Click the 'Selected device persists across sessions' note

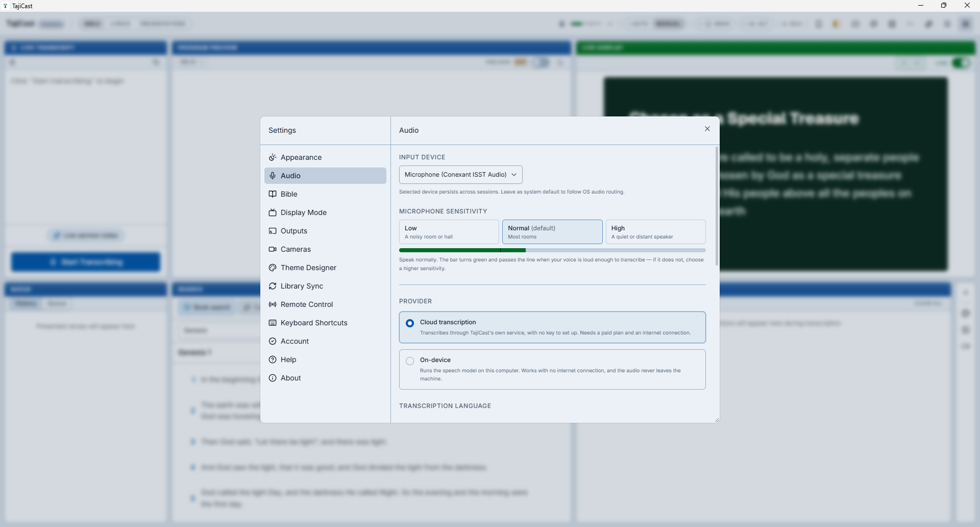click(511, 192)
